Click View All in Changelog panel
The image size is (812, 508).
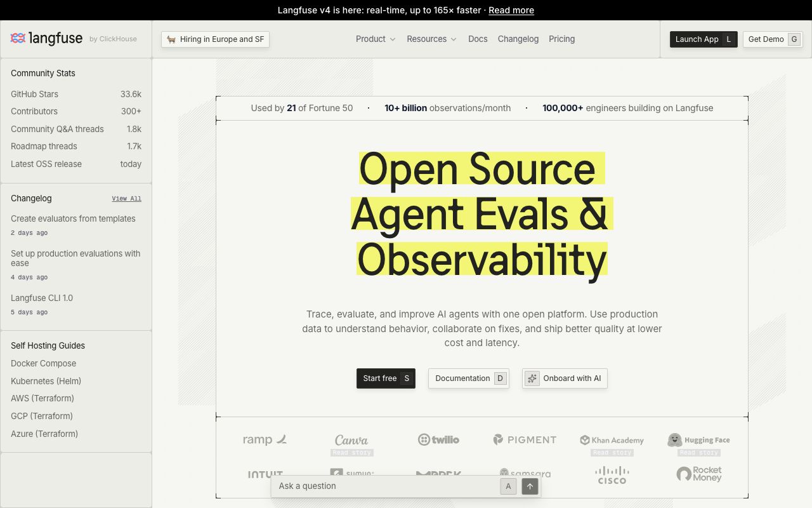coord(127,199)
